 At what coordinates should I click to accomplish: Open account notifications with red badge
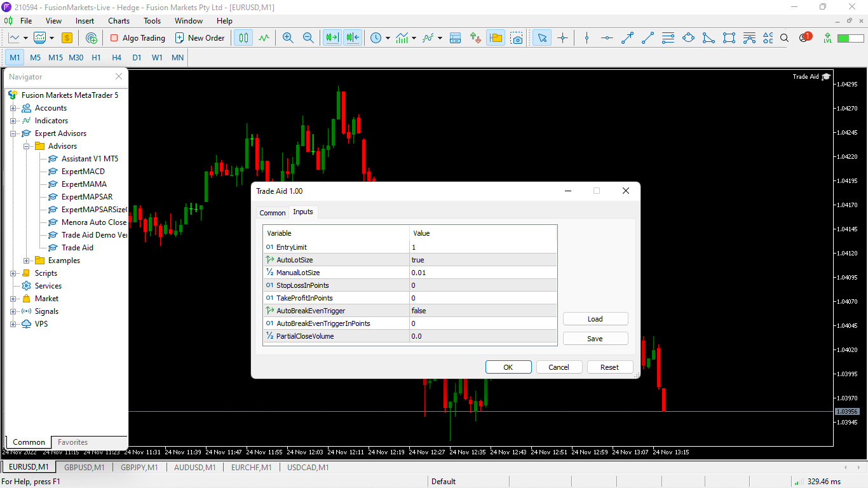tap(805, 37)
